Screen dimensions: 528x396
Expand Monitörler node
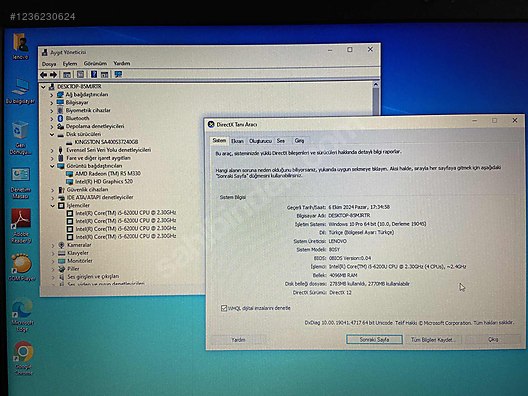pos(53,261)
